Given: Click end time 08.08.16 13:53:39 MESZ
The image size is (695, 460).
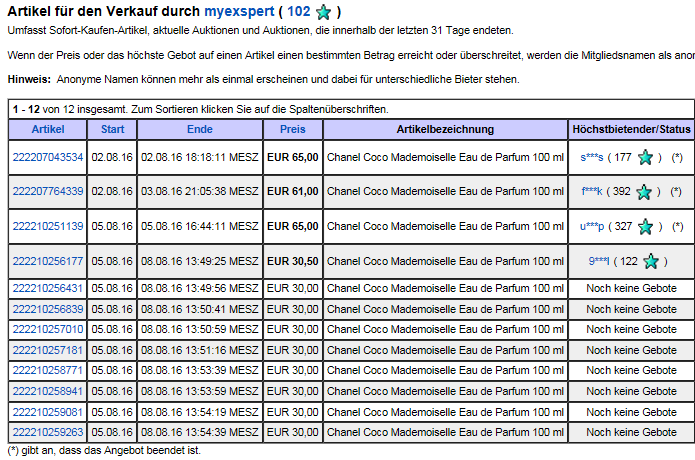Looking at the screenshot, I should (x=200, y=370).
